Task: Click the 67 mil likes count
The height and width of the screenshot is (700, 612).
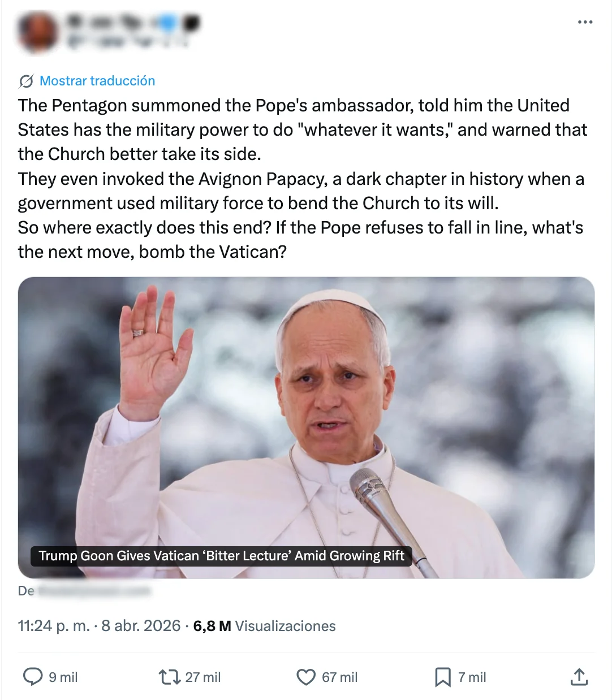Action: point(340,677)
